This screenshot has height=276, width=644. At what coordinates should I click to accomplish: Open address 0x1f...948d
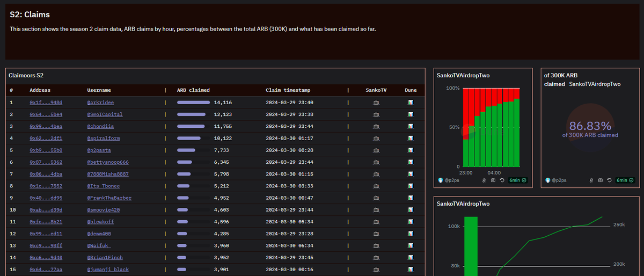click(46, 102)
